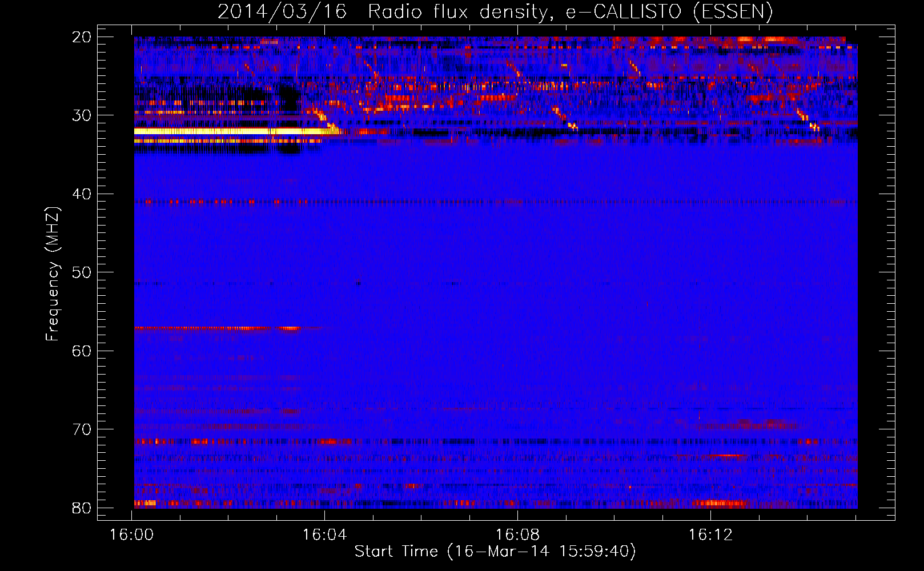The image size is (924, 571).
Task: Click the '16:08' time tick label
Action: [x=517, y=535]
